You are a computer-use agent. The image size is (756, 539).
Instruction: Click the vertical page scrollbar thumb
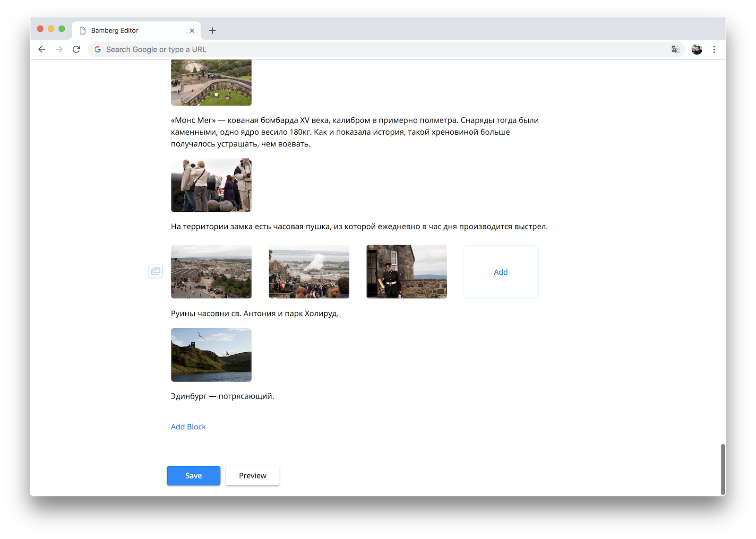[x=722, y=469]
